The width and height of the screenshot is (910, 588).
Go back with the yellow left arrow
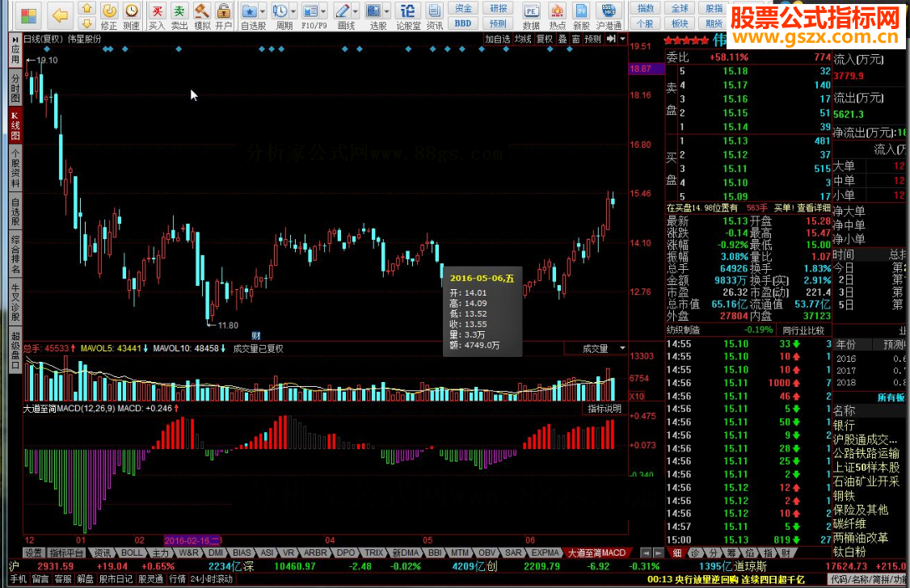[x=60, y=15]
